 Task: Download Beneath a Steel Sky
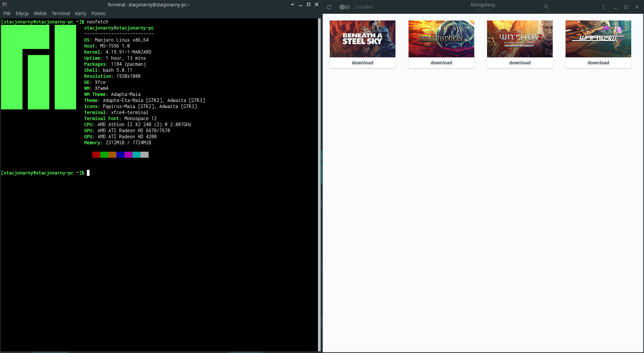362,63
